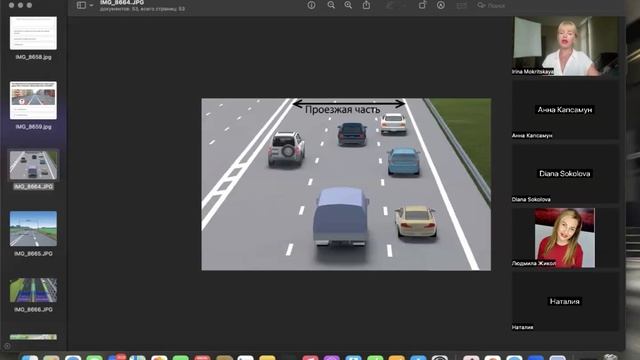The image size is (640, 360).
Task: Click the zoom out magnifier icon
Action: click(331, 5)
